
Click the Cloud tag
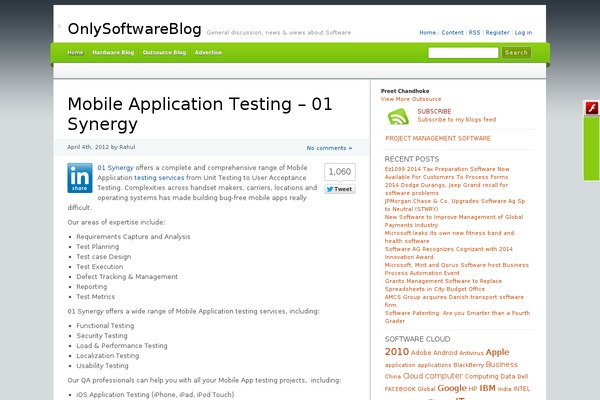[413, 376]
